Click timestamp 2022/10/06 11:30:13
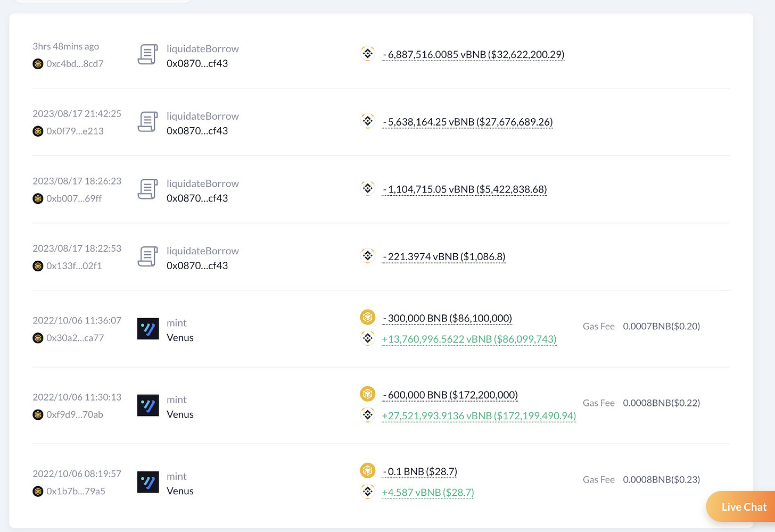Screen dimensions: 775x532 [x=77, y=397]
